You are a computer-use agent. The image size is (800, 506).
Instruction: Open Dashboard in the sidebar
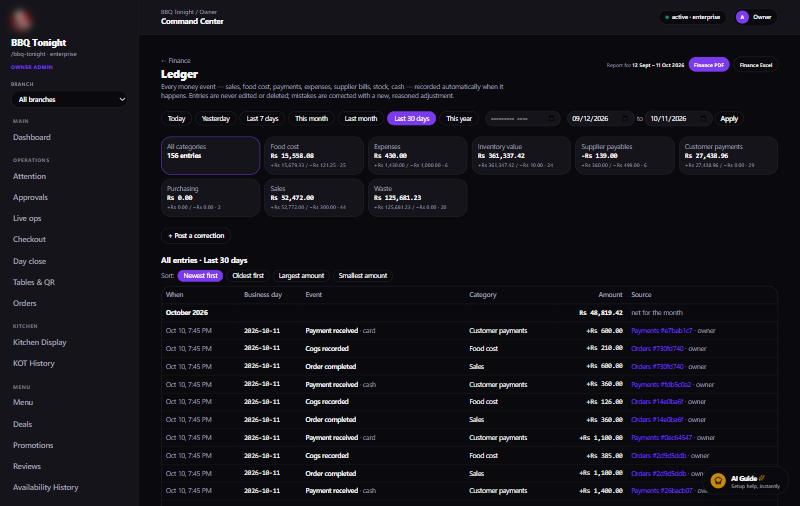click(x=32, y=137)
